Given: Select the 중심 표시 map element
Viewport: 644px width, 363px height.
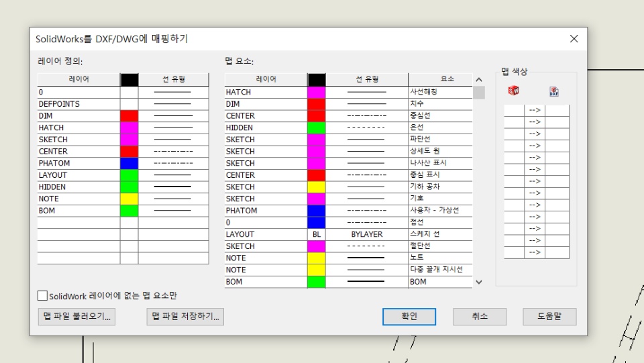Looking at the screenshot, I should point(440,175).
